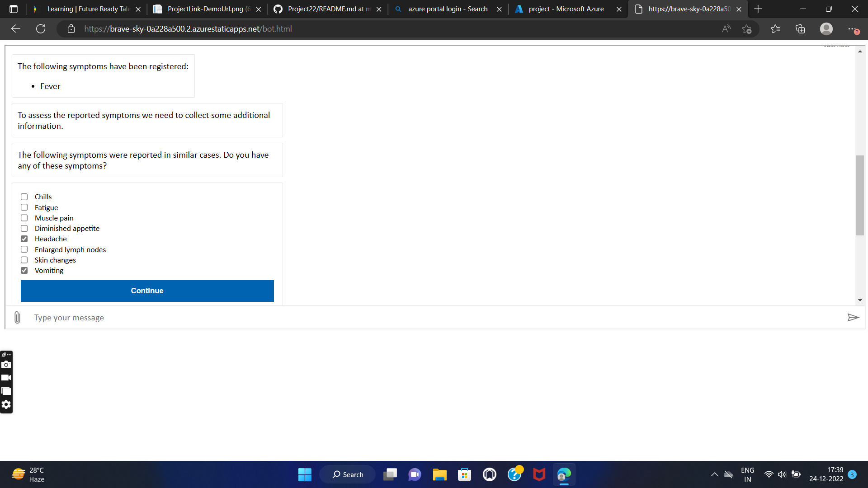Switch to the project - Microsoft Azure tab

pos(566,9)
